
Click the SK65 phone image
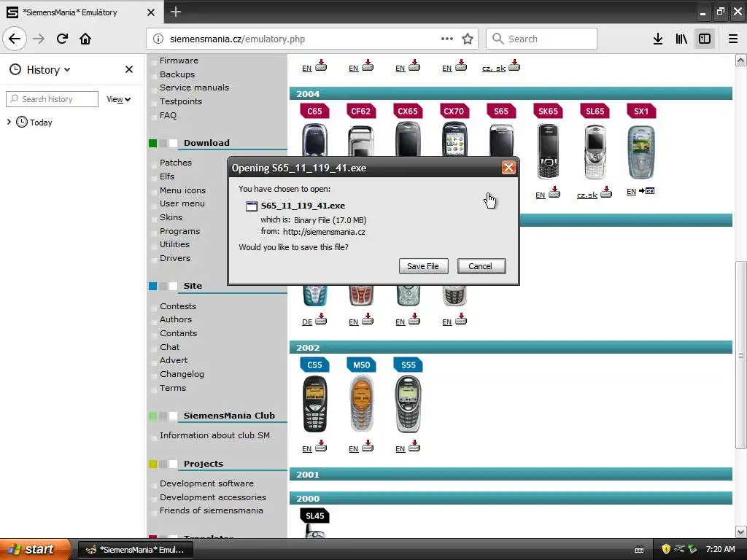click(x=548, y=152)
